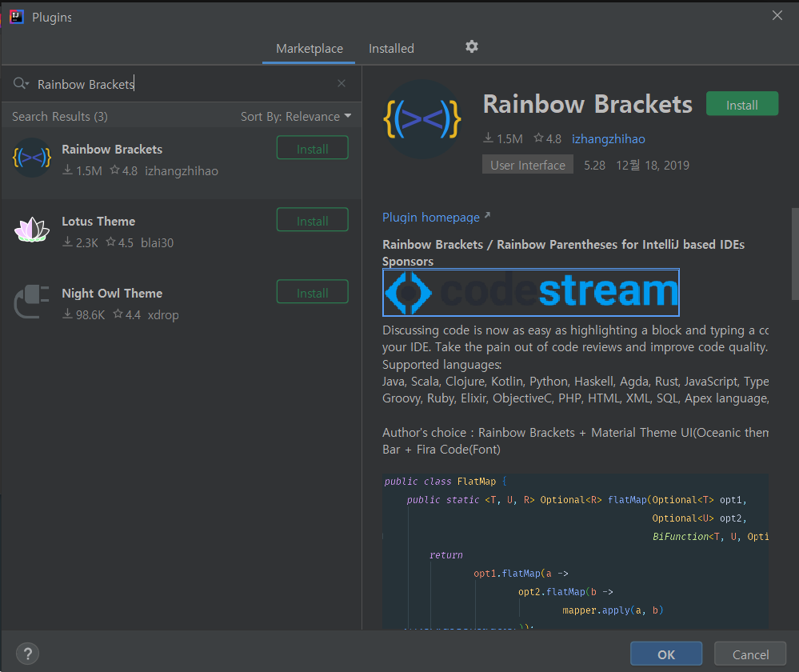Click the 4.8 star rating in details header
Viewport: 799px width, 672px height.
pos(548,138)
